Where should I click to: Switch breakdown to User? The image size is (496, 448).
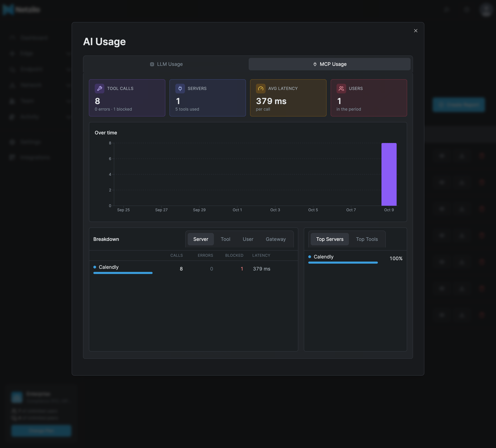pos(248,239)
